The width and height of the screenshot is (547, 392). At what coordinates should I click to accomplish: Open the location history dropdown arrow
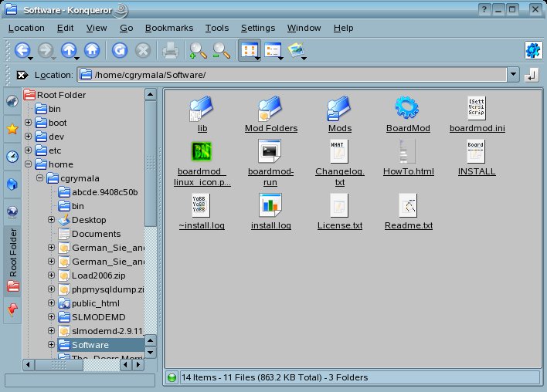point(513,75)
